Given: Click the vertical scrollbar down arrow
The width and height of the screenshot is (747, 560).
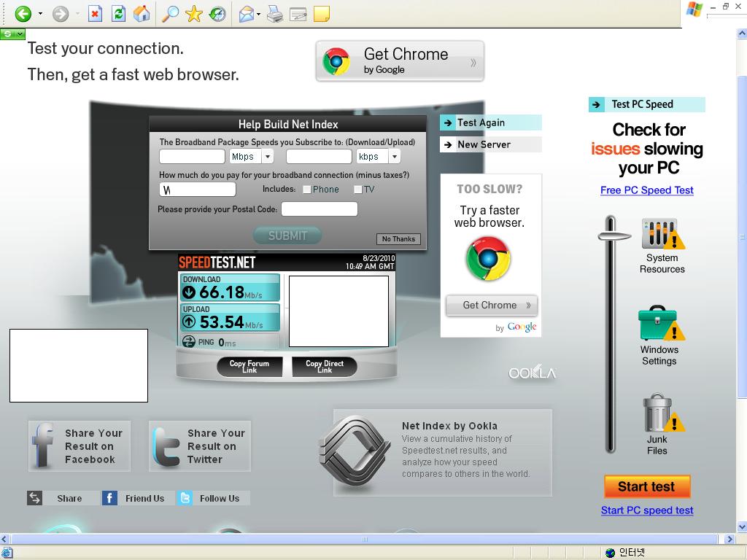Looking at the screenshot, I should point(742,526).
